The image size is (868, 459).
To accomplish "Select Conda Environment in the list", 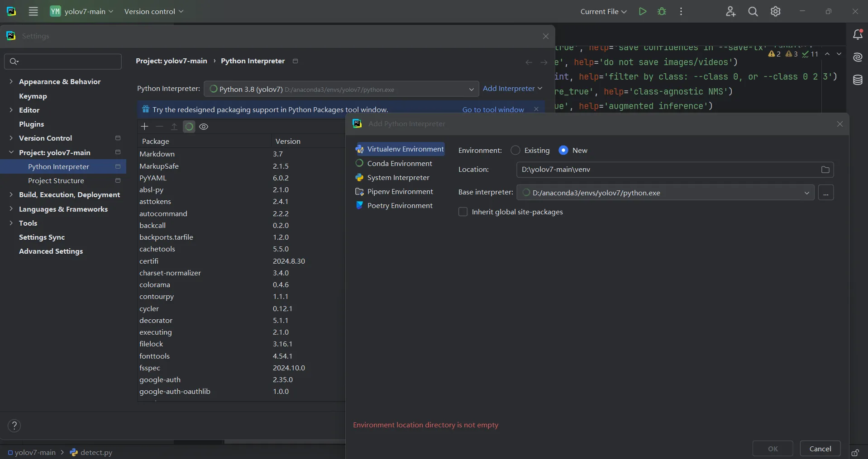I will click(x=399, y=164).
